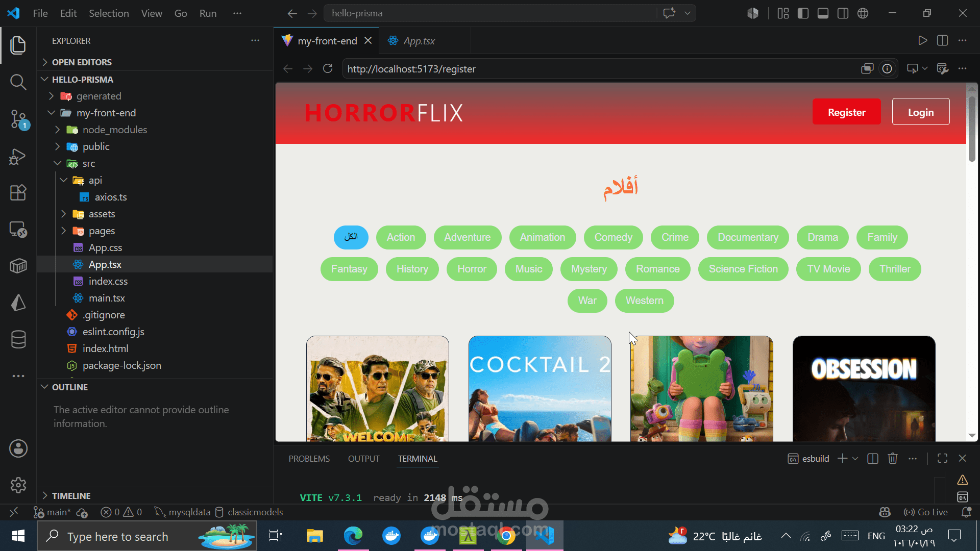Open Customize Layout in title bar
This screenshot has width=980, height=551.
click(x=783, y=13)
